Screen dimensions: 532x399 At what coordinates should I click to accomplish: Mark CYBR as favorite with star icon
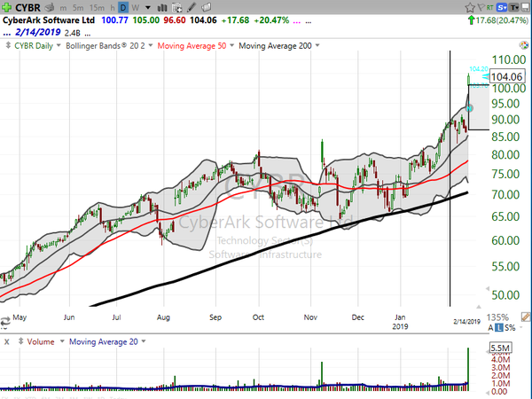(470, 7)
